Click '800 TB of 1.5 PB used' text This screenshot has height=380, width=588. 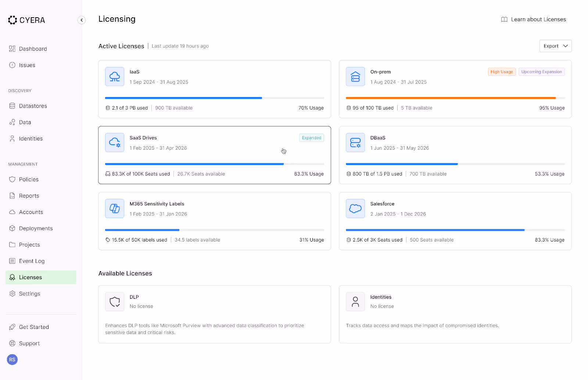click(377, 174)
